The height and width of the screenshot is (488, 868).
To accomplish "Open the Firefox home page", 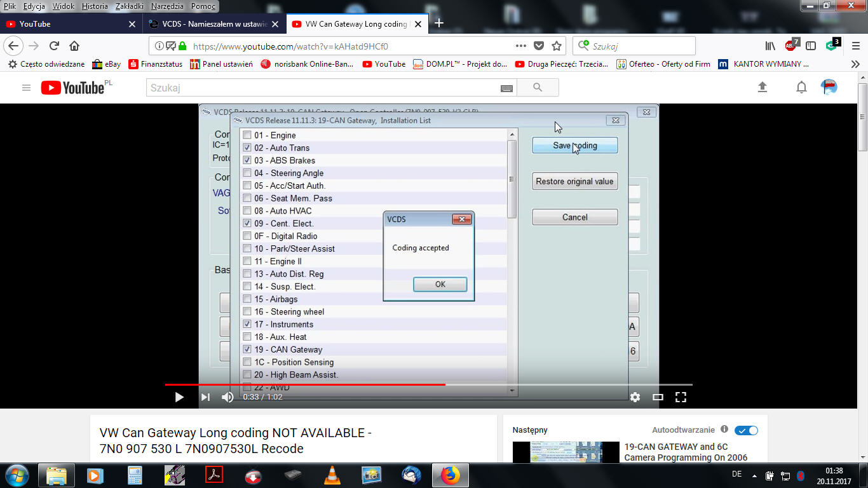I will click(x=74, y=46).
